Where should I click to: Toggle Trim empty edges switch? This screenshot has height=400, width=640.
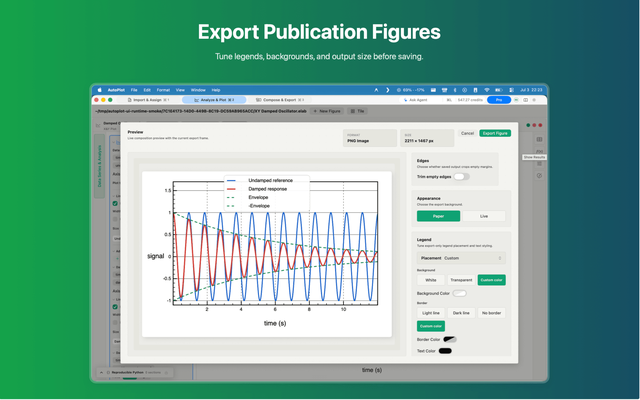coord(462,177)
